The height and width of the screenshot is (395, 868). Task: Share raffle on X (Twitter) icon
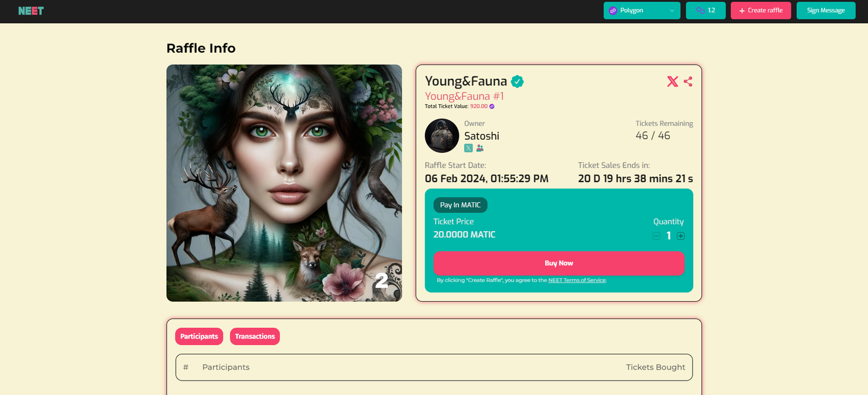(x=672, y=82)
